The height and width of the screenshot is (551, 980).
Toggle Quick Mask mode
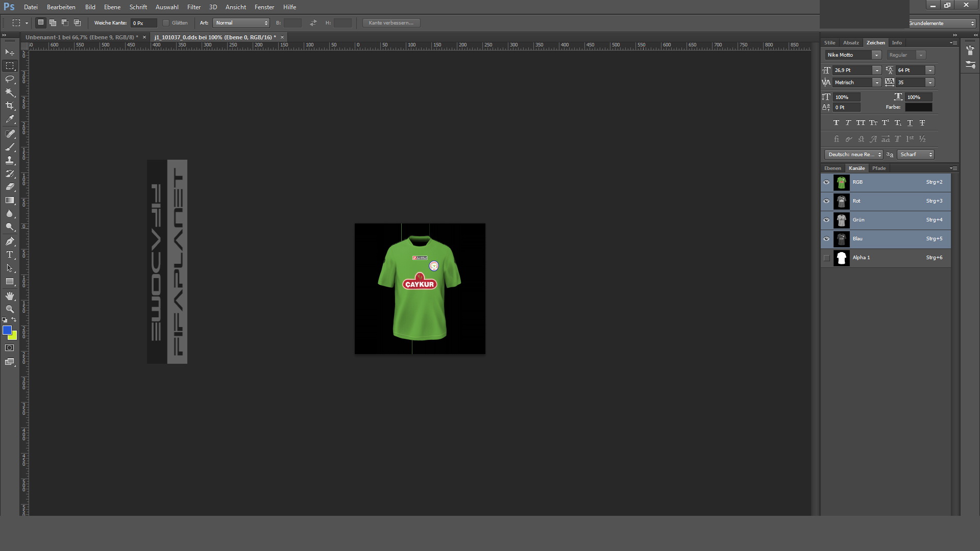(10, 348)
